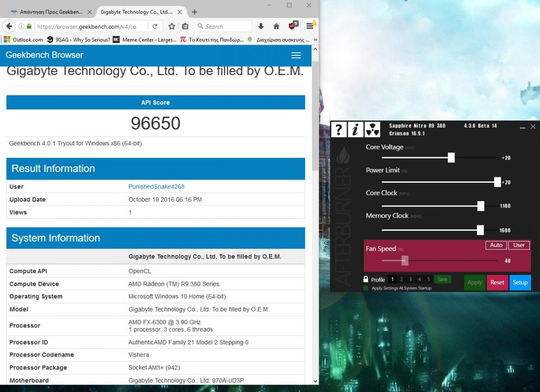Focus the Firefox Search box

[x=223, y=26]
